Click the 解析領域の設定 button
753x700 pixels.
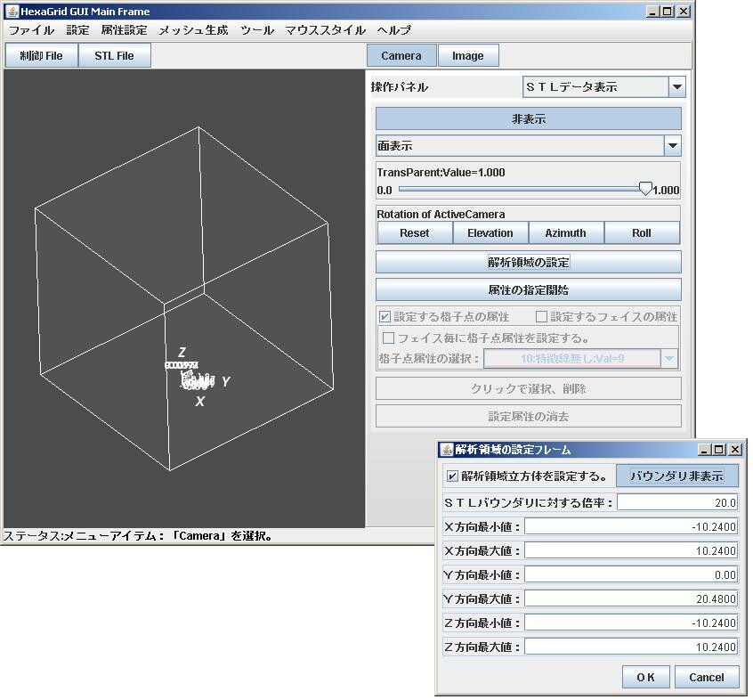tap(528, 261)
